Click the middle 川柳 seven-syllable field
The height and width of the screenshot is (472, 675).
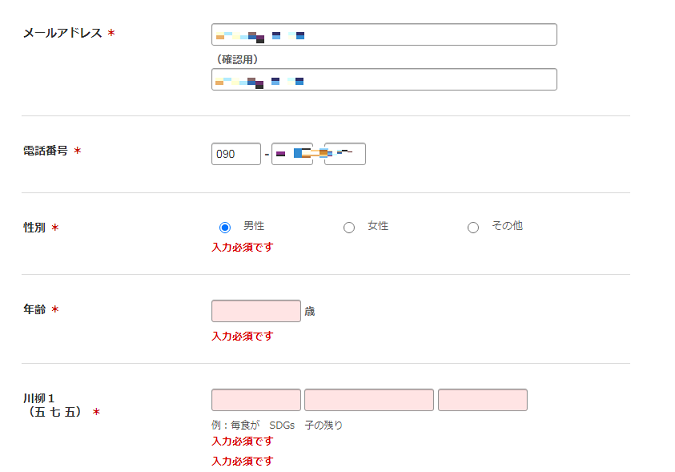coord(369,400)
